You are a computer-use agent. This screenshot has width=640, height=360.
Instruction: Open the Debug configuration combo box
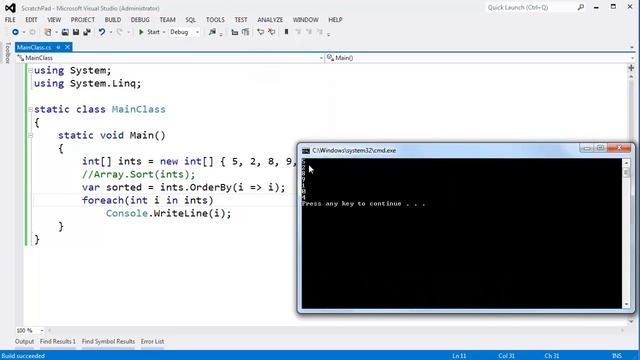184,32
